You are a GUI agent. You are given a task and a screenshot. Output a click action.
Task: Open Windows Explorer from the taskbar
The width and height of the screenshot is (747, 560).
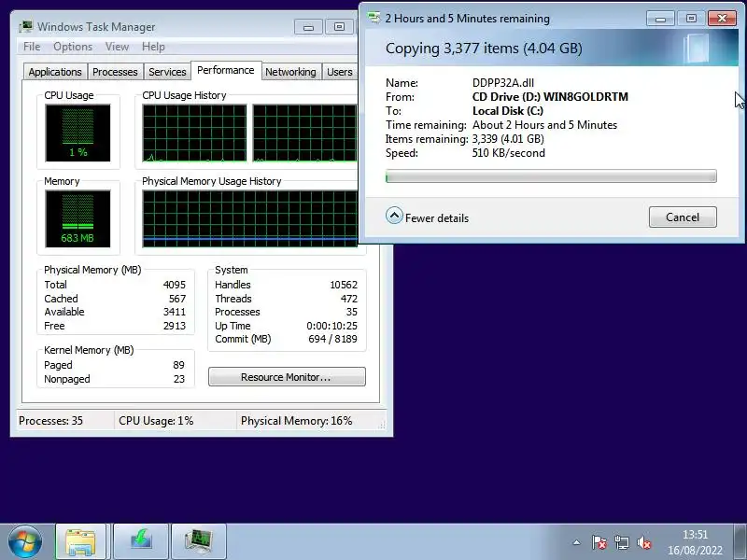click(80, 541)
